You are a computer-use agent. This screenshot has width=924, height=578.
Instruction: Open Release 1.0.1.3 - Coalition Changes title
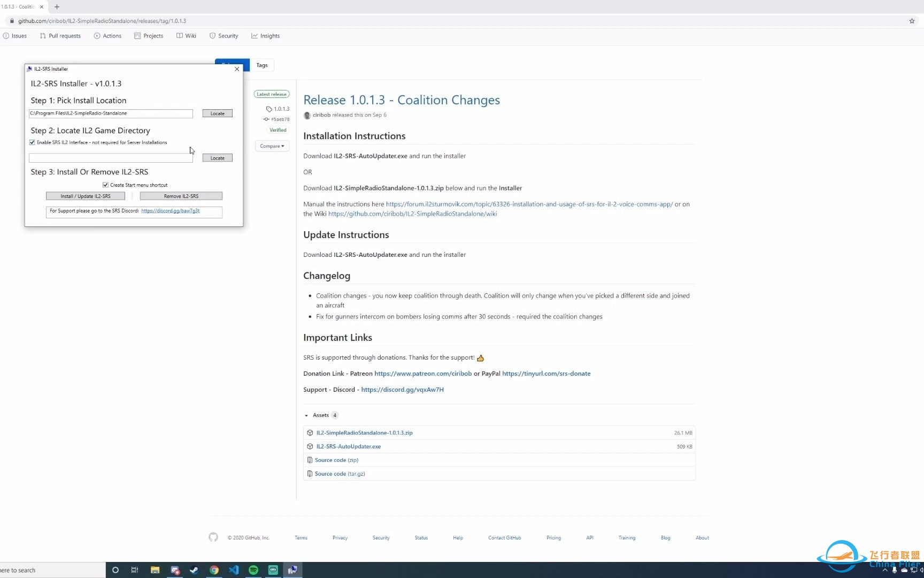402,100
